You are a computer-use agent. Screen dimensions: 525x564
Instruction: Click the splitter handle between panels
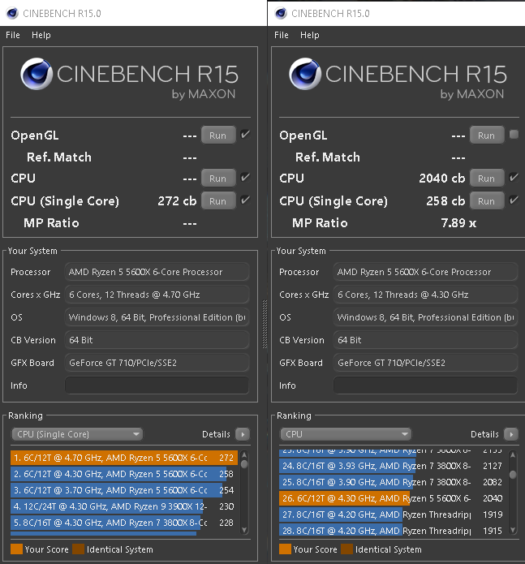pos(265,324)
